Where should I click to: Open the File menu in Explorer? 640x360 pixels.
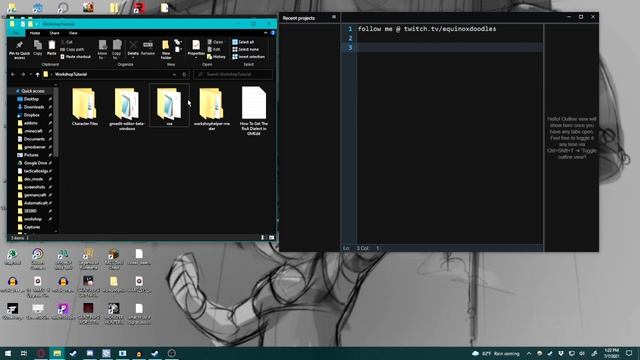[x=16, y=33]
